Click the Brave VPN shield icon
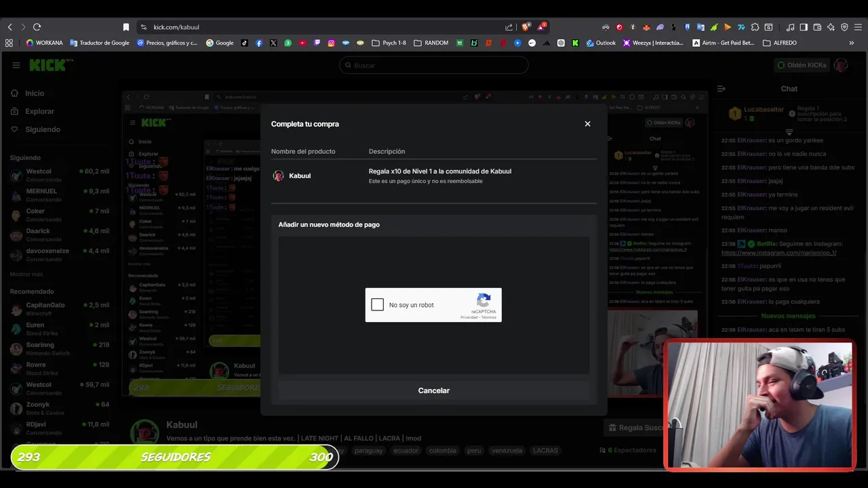The width and height of the screenshot is (868, 488). [844, 27]
